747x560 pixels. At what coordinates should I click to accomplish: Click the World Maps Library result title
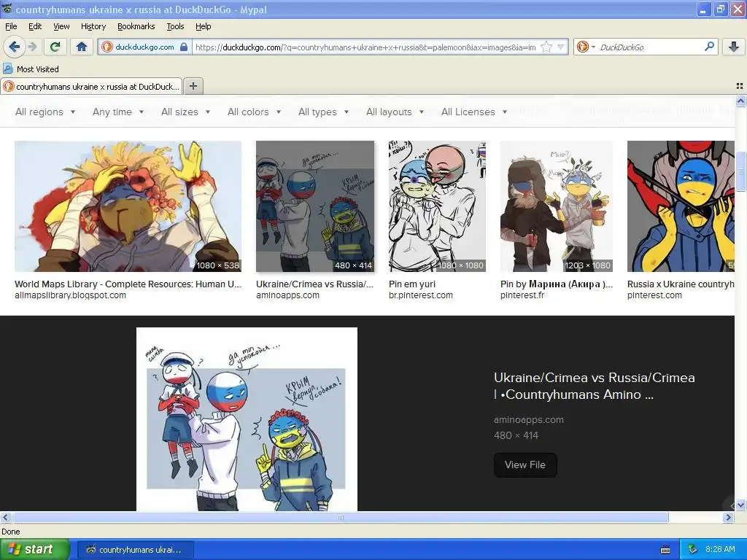click(x=128, y=284)
